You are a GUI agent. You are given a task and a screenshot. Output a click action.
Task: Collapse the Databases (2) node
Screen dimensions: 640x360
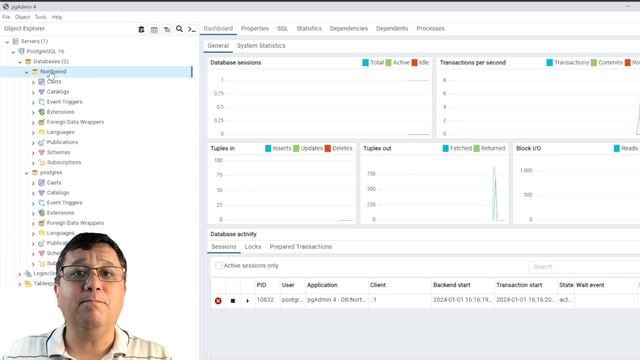[20, 62]
